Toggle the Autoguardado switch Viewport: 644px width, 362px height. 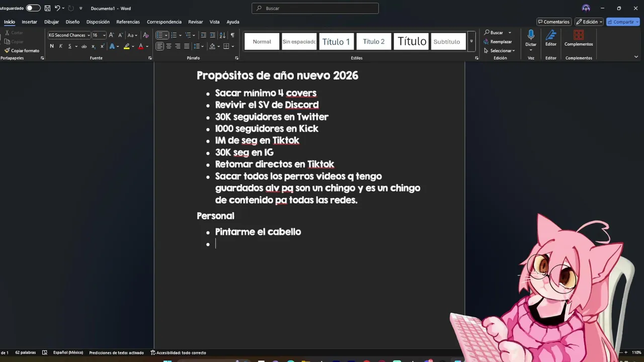33,8
